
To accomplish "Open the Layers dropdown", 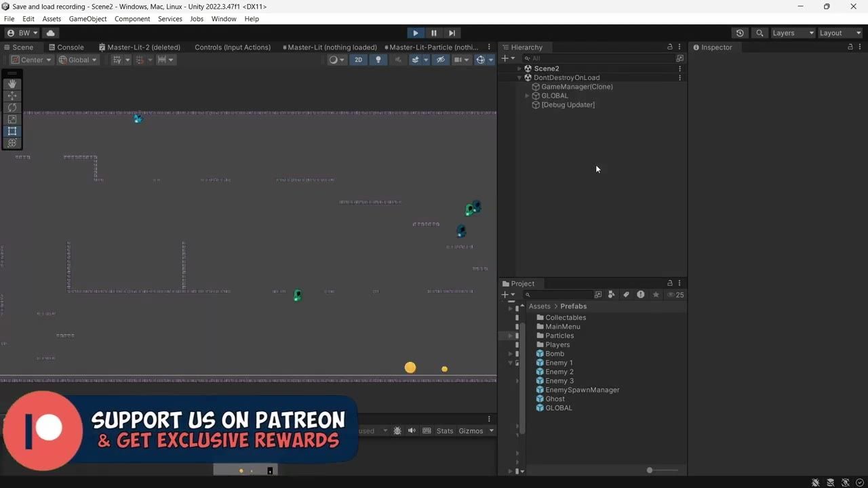I will [x=793, y=33].
